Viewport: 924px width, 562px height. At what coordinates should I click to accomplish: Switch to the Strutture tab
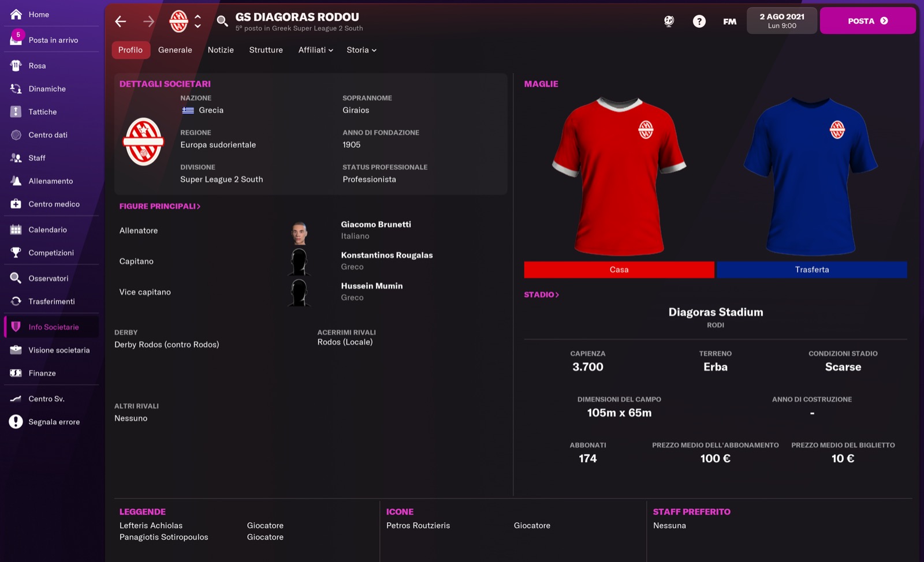[x=266, y=50]
